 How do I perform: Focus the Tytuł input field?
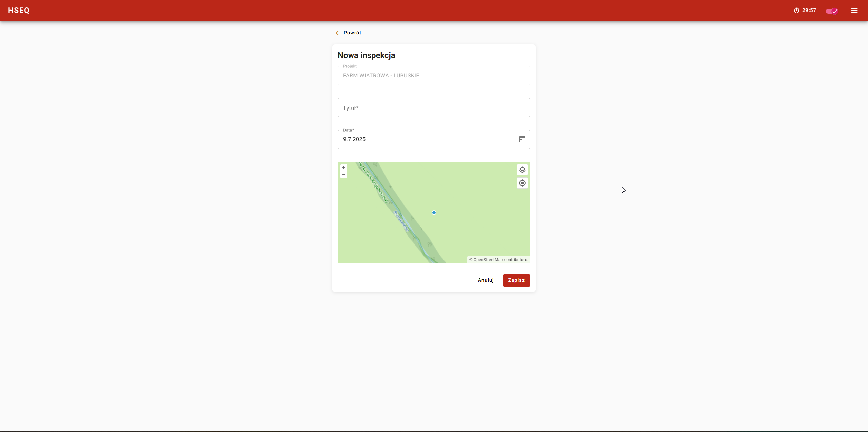434,107
